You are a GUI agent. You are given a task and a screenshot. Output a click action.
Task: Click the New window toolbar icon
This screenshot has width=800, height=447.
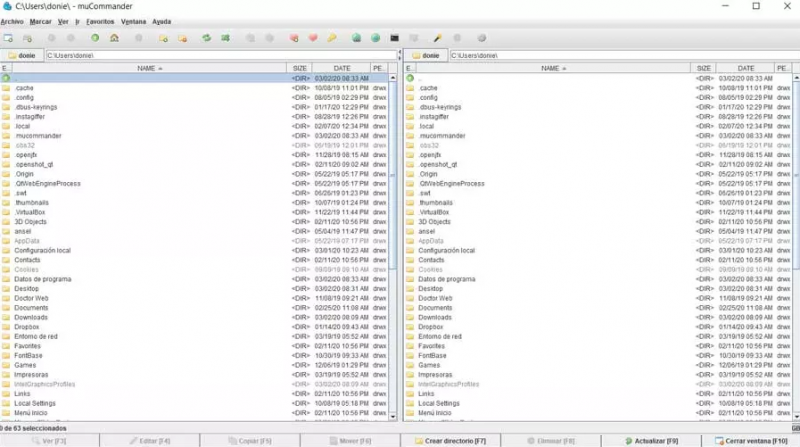[8, 38]
